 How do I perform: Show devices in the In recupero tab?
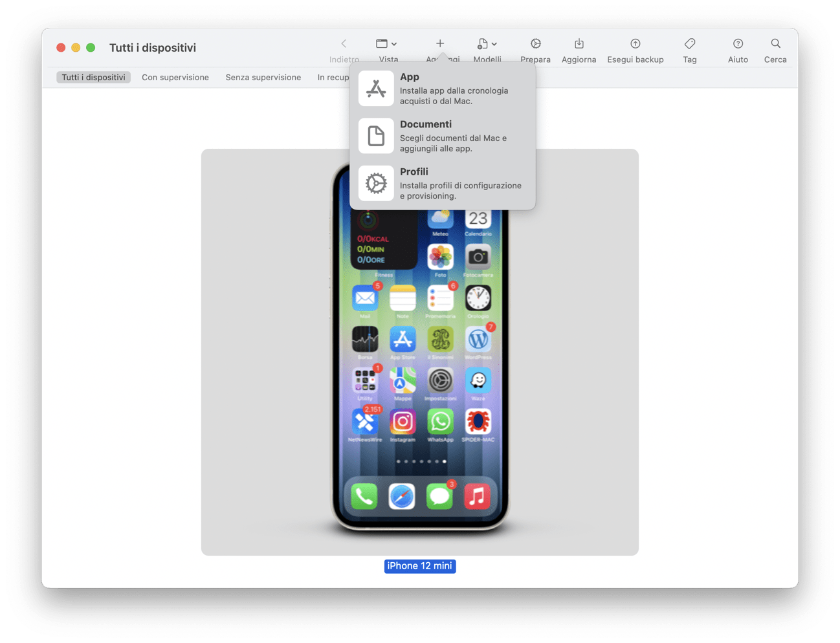[333, 78]
